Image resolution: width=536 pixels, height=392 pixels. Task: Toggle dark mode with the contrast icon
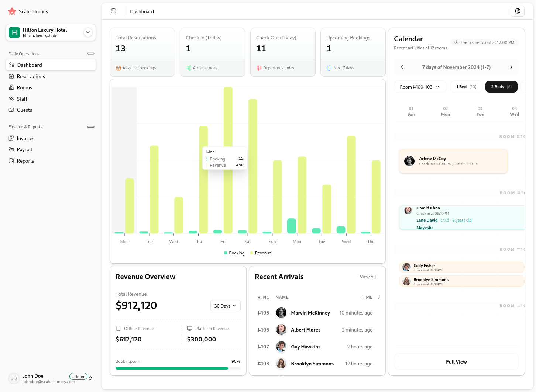click(517, 11)
